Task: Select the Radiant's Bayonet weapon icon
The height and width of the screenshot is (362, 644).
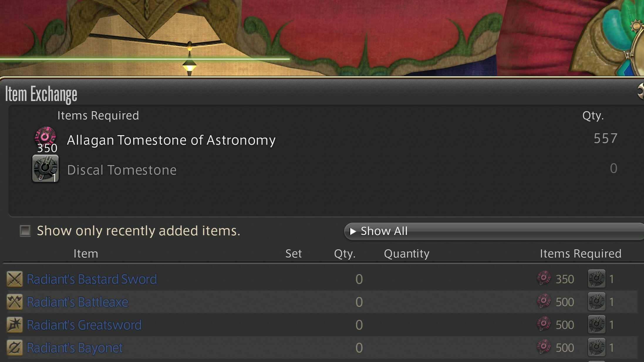Action: point(14,347)
